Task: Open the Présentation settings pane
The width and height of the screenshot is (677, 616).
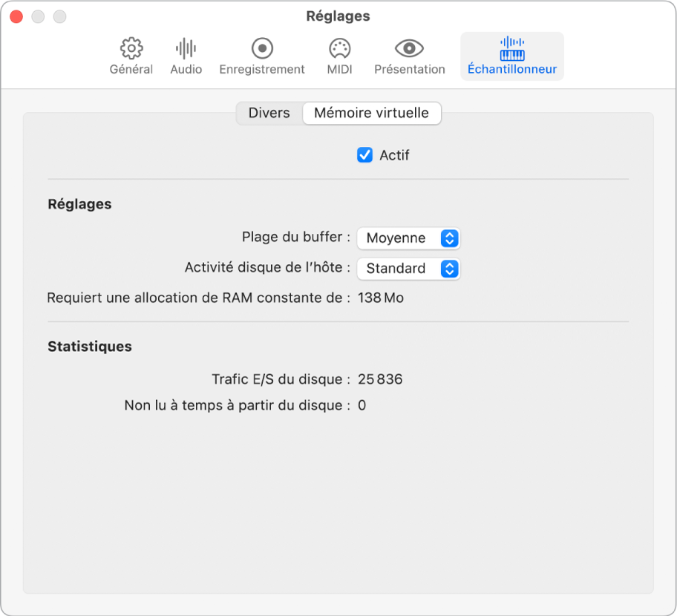Action: [409, 56]
